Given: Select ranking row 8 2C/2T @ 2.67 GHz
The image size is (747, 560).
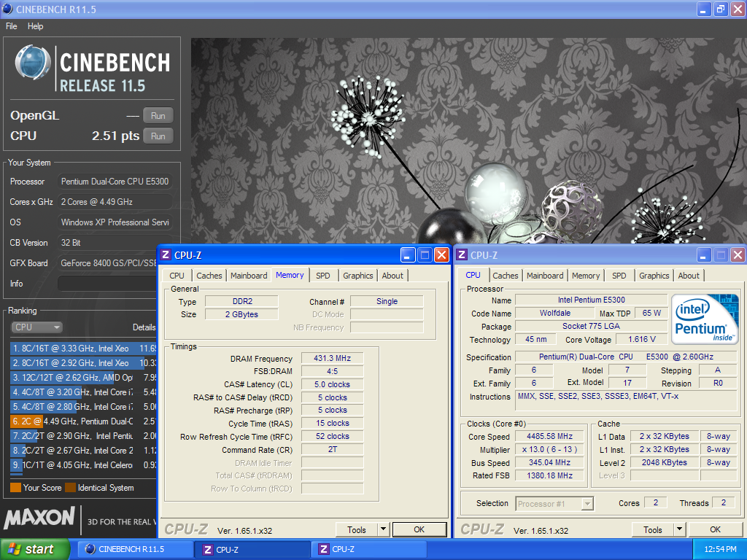Looking at the screenshot, I should [x=83, y=451].
